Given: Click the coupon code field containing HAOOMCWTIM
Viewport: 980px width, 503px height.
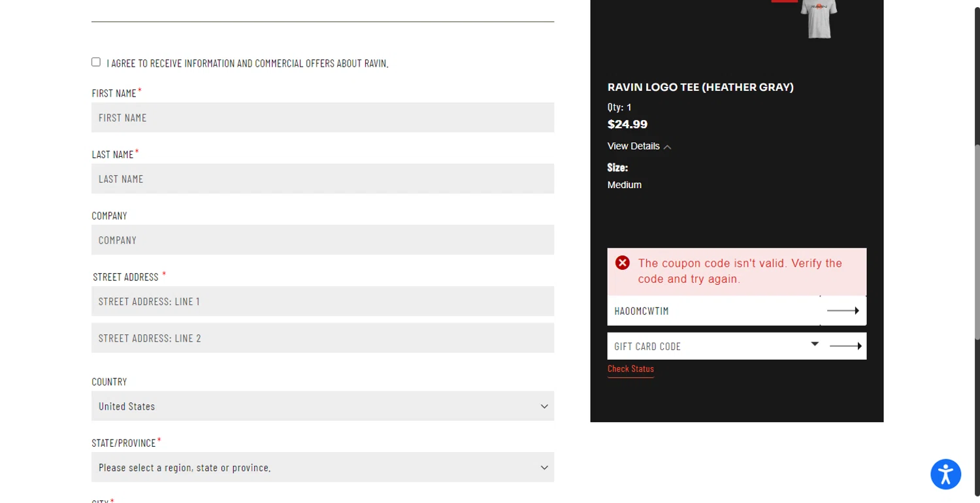Looking at the screenshot, I should [x=712, y=311].
